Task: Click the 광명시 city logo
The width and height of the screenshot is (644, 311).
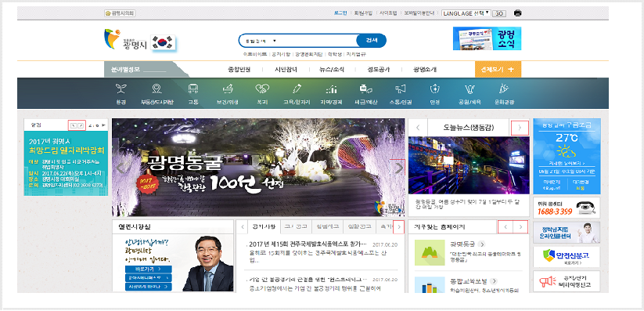Action: pyautogui.click(x=125, y=40)
